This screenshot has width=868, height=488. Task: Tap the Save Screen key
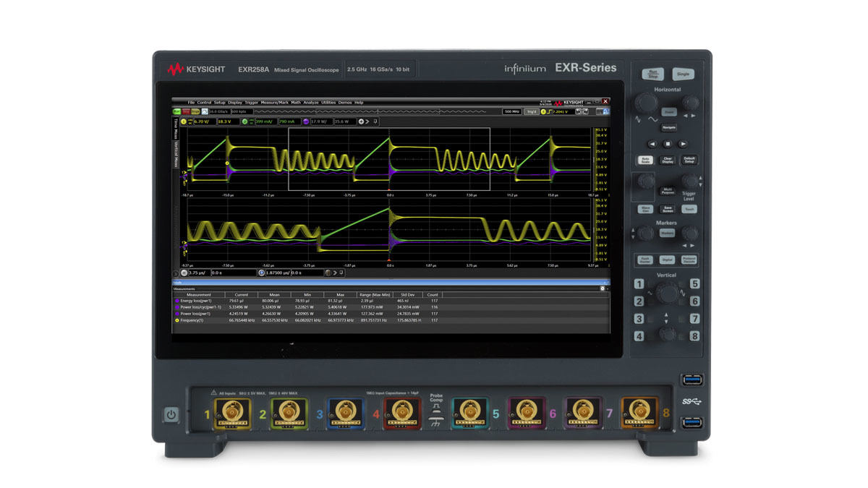[668, 209]
